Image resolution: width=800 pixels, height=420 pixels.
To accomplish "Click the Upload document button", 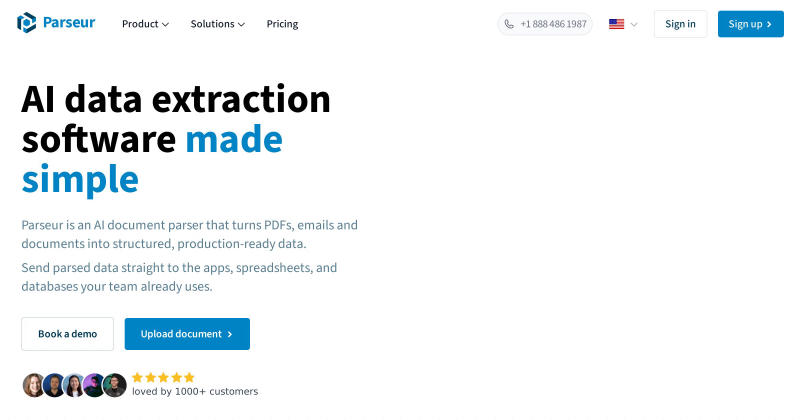I will click(187, 334).
